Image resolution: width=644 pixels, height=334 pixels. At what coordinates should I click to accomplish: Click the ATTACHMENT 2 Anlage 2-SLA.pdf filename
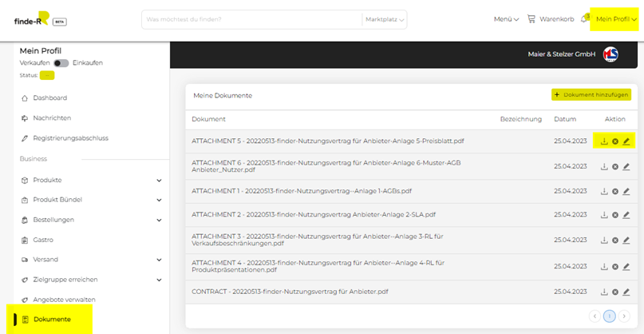(314, 214)
